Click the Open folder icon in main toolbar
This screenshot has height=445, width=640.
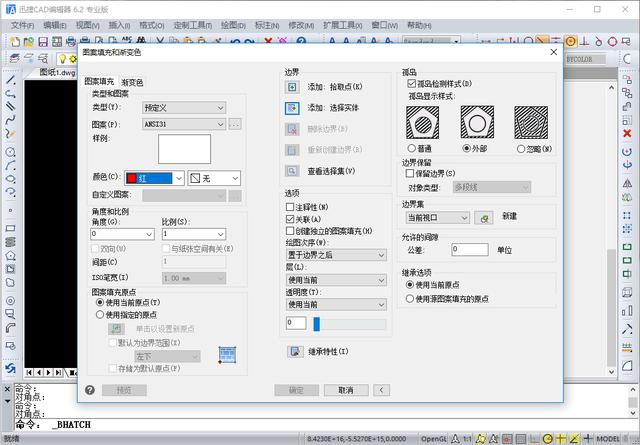29,42
